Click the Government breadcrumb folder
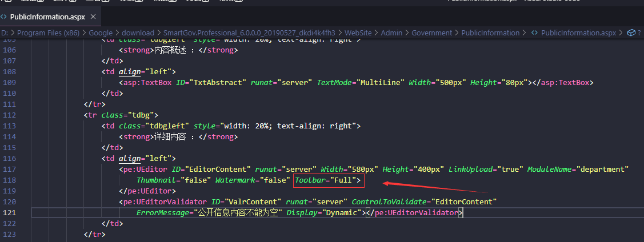The height and width of the screenshot is (242, 644). (x=431, y=33)
